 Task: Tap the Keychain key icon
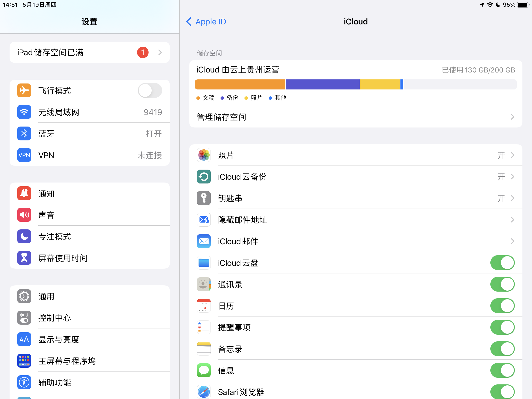point(204,198)
